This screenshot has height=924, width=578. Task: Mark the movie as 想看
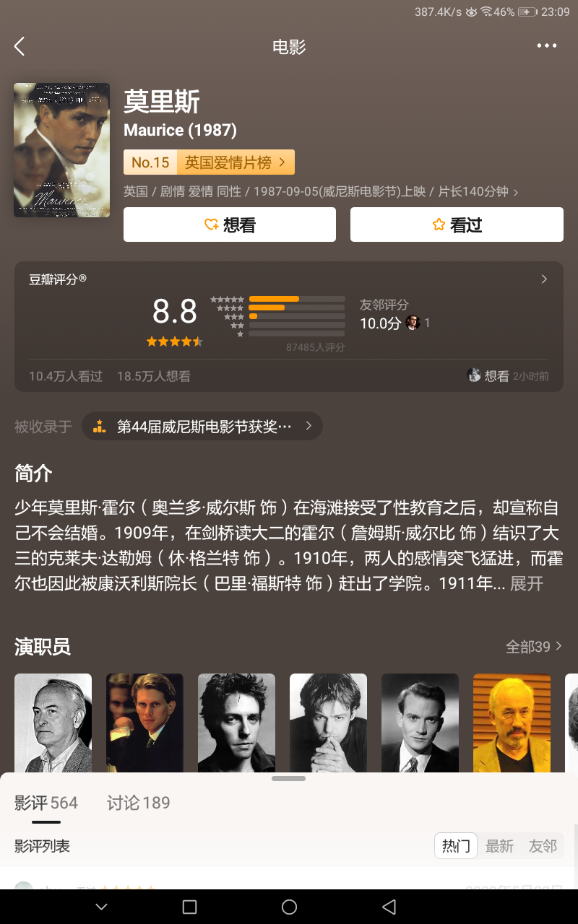[x=230, y=225]
